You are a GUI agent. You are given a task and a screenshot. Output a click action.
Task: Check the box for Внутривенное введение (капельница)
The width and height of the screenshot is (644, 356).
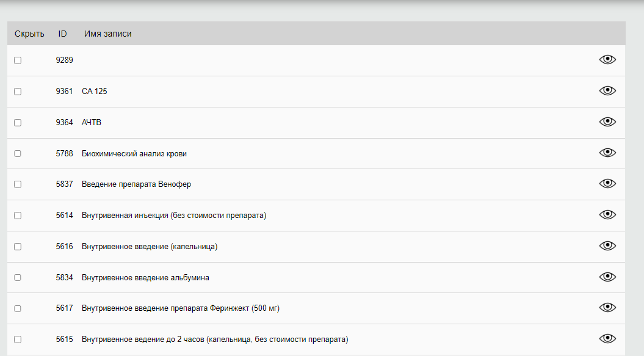(x=18, y=247)
